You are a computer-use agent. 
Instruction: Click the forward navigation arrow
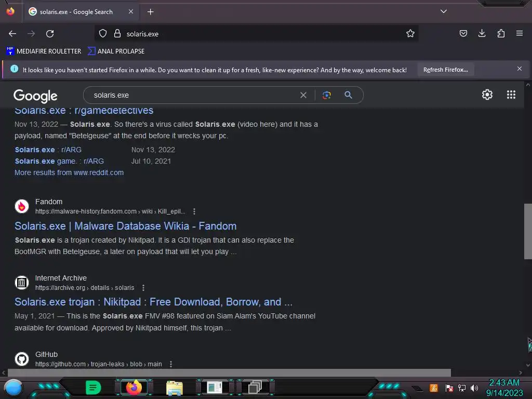pyautogui.click(x=31, y=34)
